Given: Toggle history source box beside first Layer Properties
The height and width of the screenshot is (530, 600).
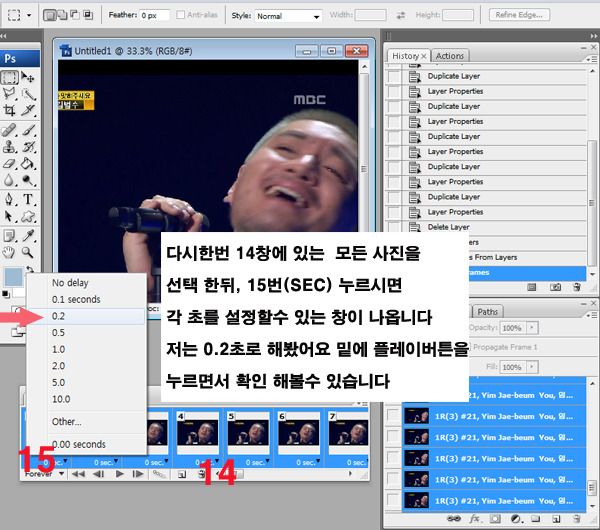Looking at the screenshot, I should 393,91.
